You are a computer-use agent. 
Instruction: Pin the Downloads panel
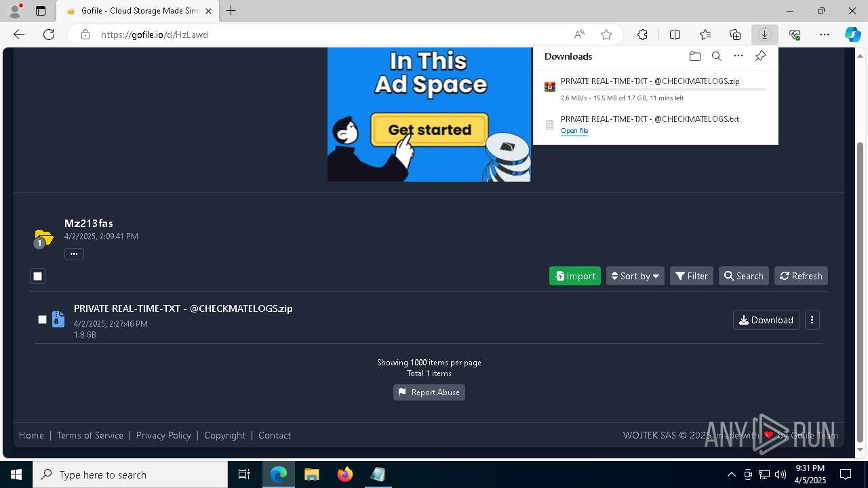tap(760, 56)
